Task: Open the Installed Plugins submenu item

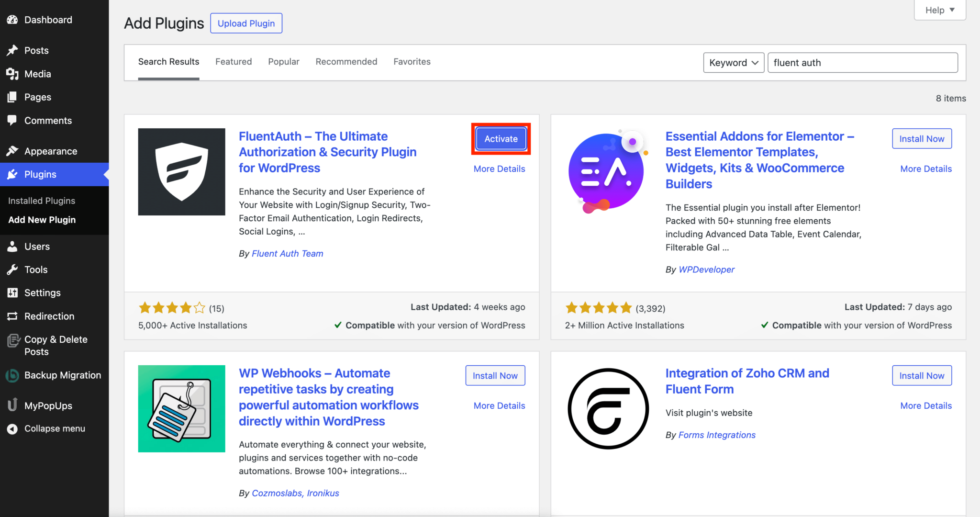Action: [x=42, y=201]
